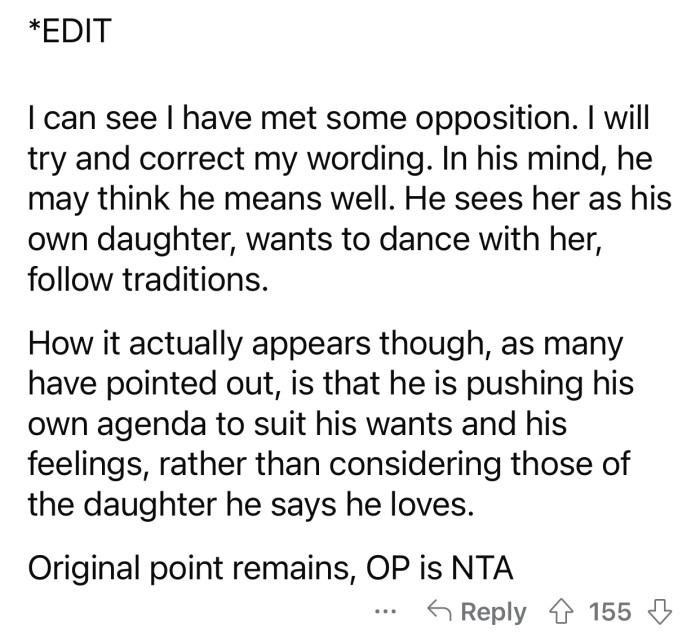Viewport: 700px width, 639px height.
Task: Click the *EDIT heading text
Action: pyautogui.click(x=69, y=31)
